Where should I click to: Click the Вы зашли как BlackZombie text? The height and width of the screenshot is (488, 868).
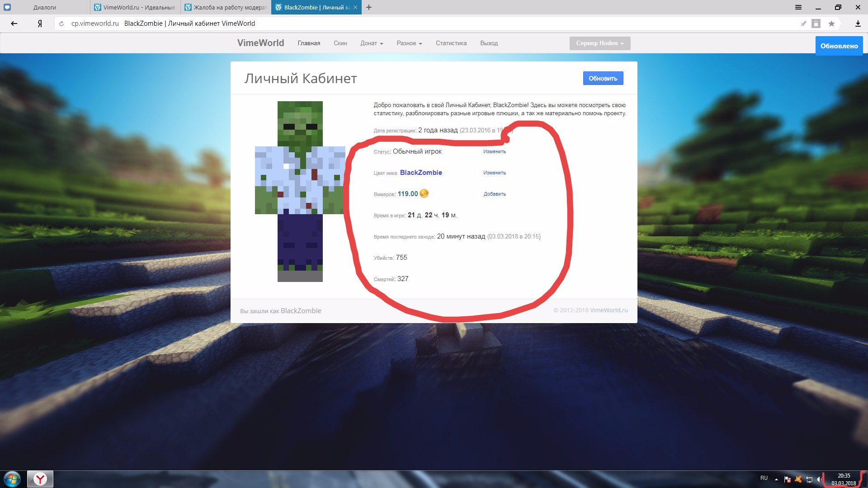pos(281,311)
